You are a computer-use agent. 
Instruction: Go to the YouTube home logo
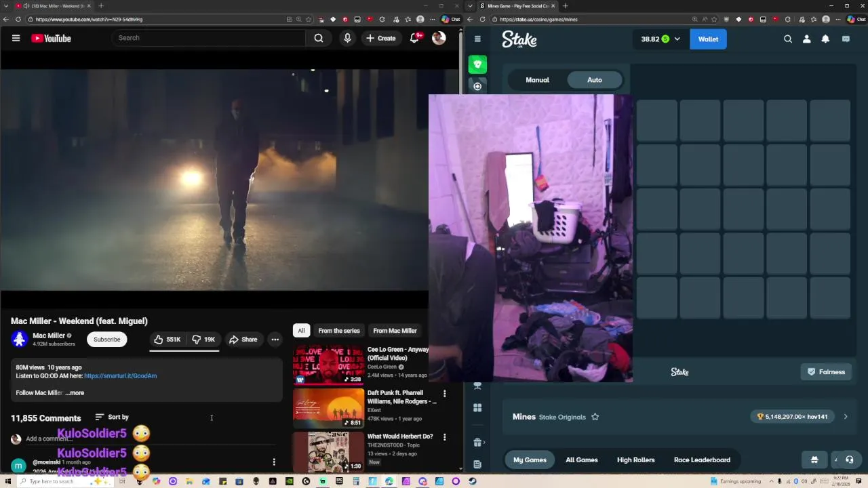click(51, 39)
